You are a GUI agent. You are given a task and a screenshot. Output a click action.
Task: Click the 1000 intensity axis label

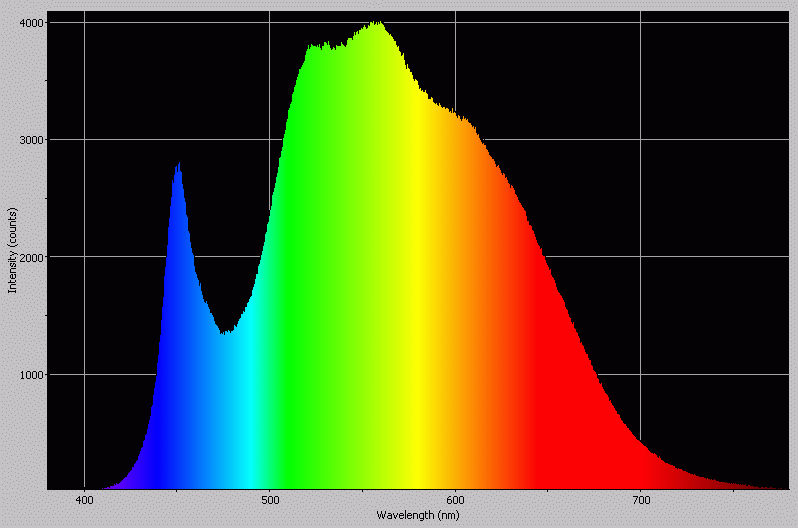tap(31, 375)
